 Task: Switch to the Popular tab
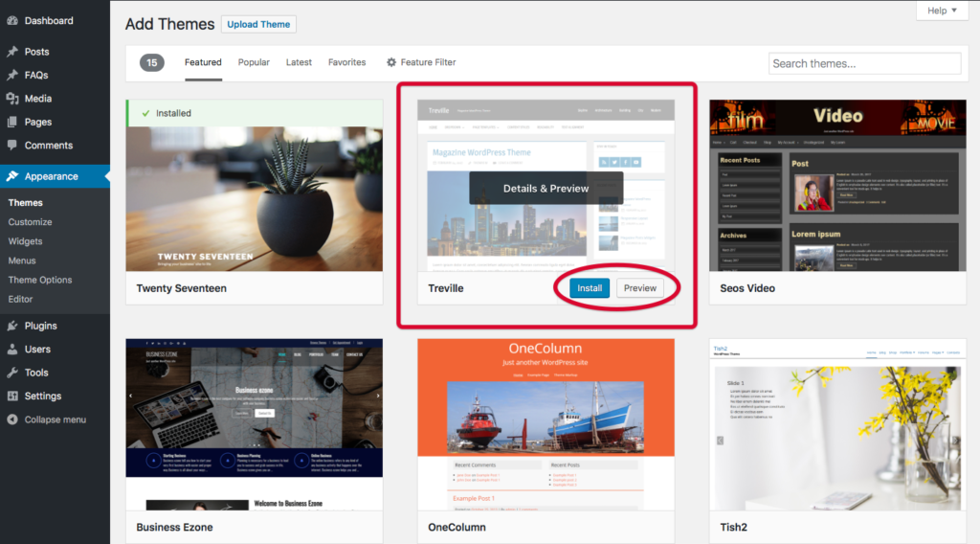pyautogui.click(x=254, y=62)
